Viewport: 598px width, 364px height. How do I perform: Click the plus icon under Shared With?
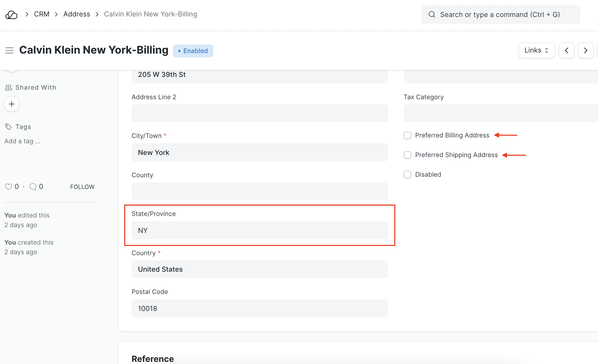(12, 104)
